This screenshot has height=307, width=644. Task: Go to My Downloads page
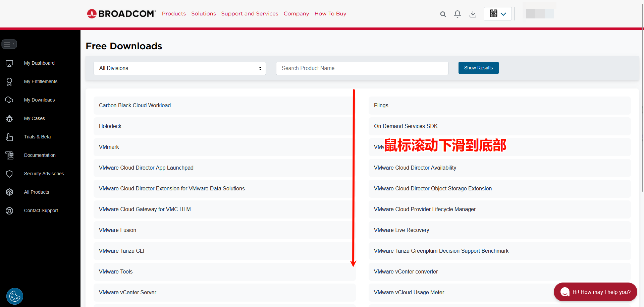(x=39, y=100)
